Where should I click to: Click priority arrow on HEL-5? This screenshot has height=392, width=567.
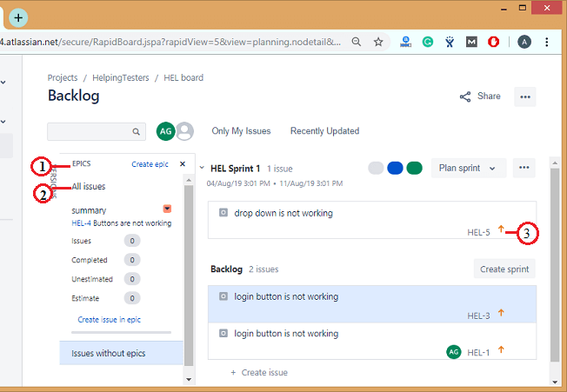pyautogui.click(x=501, y=229)
